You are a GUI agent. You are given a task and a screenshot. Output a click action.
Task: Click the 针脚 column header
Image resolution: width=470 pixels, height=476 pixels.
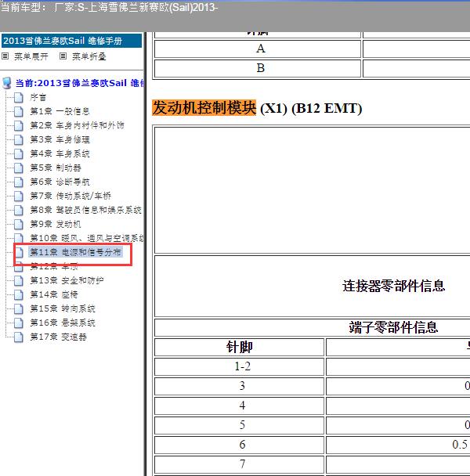[239, 347]
